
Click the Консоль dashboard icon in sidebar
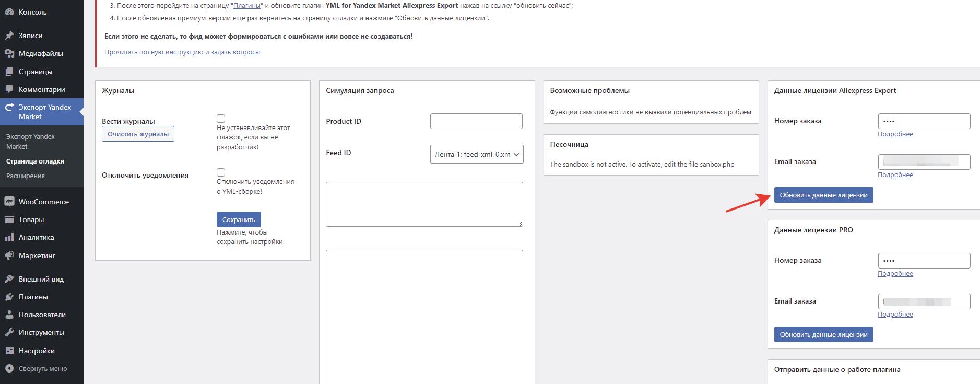(9, 12)
